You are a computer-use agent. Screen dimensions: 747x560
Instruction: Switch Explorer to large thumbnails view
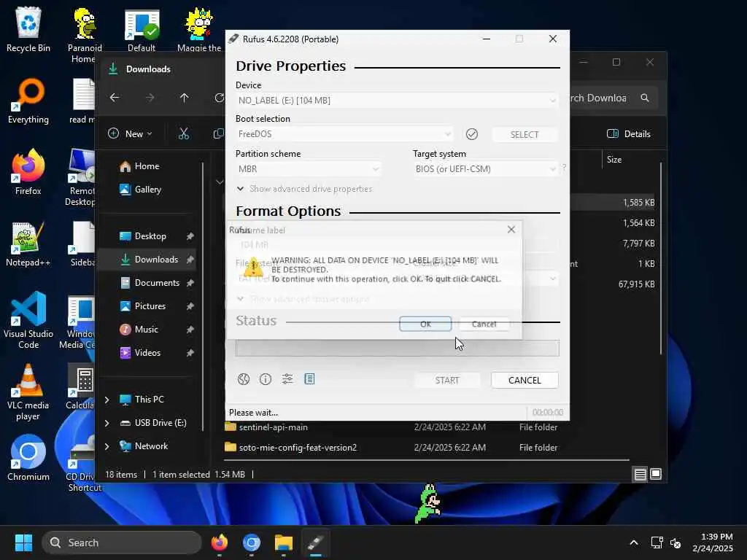pos(656,474)
